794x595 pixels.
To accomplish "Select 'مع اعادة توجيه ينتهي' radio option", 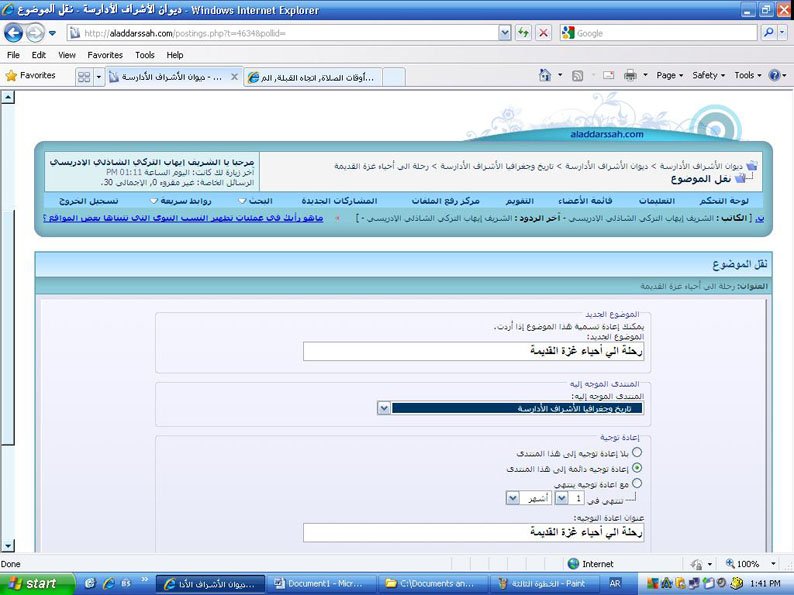I will pos(637,482).
